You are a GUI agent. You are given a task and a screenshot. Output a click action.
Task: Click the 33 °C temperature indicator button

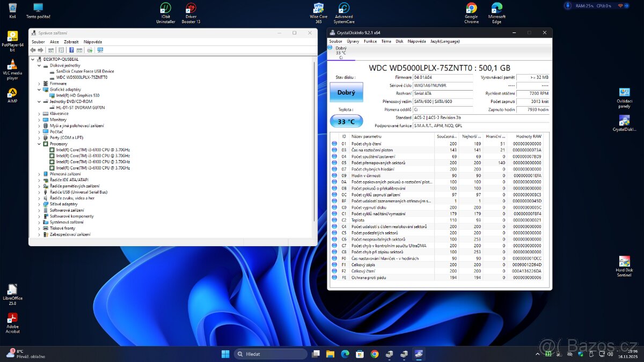pyautogui.click(x=346, y=121)
